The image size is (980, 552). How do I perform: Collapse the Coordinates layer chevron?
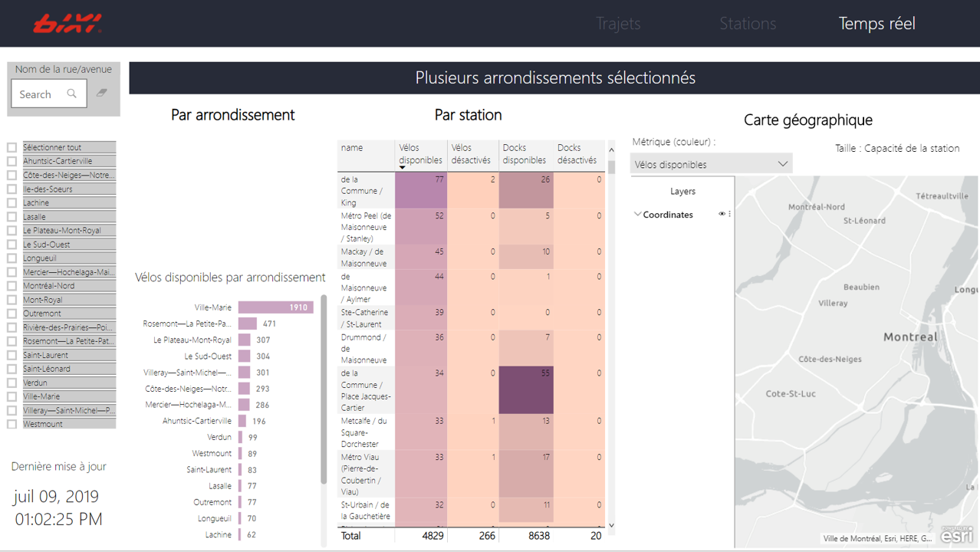[637, 215]
